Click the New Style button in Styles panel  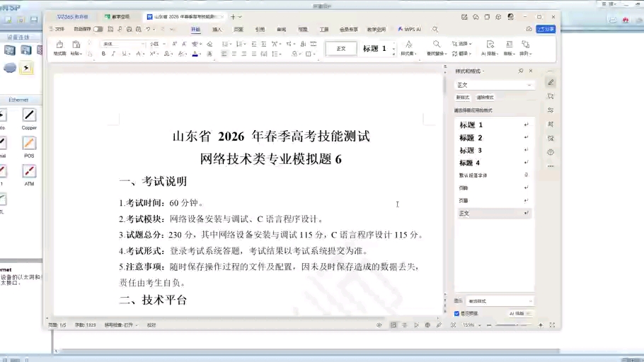[462, 98]
